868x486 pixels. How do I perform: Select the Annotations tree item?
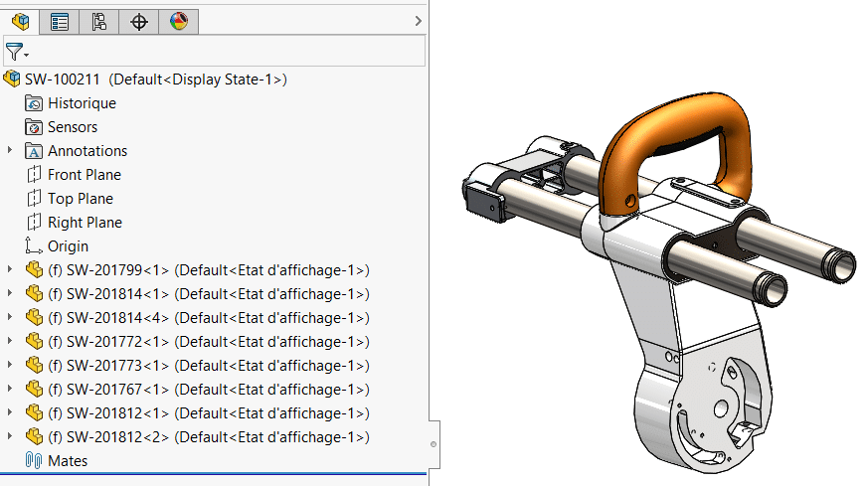[x=87, y=150]
